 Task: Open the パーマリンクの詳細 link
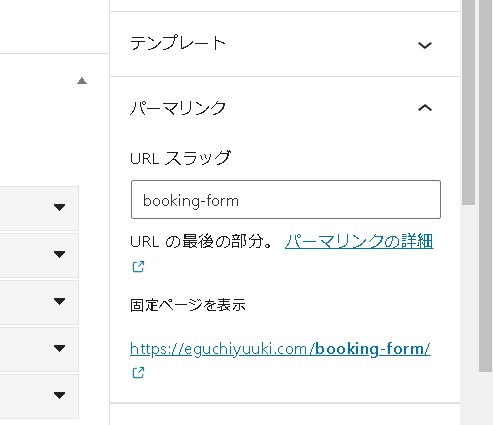pos(359,241)
